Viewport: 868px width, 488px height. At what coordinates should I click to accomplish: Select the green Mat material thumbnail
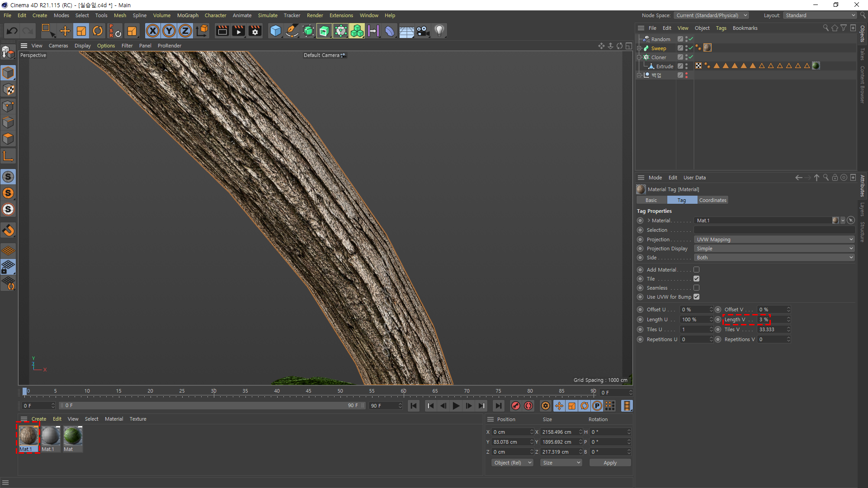tap(72, 436)
